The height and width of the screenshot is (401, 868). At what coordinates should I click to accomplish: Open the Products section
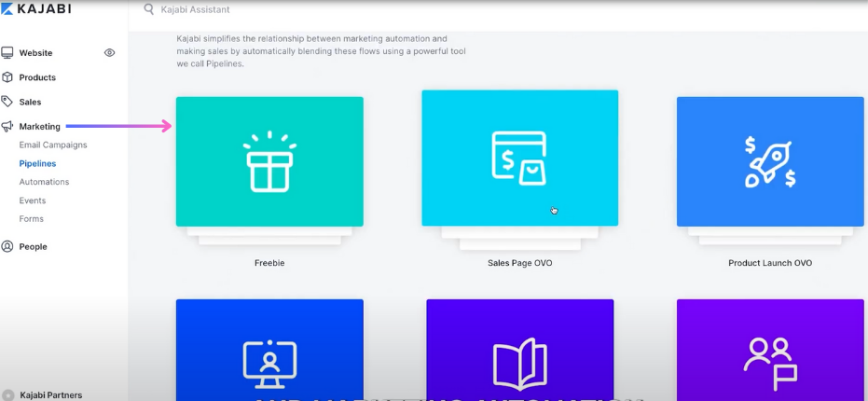point(37,77)
